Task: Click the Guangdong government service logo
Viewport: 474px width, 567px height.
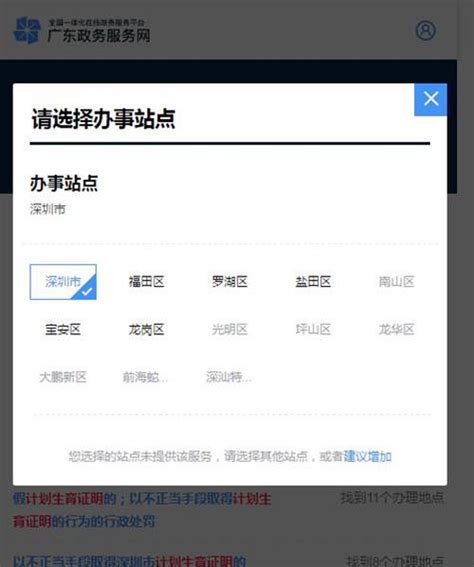Action: click(x=27, y=30)
